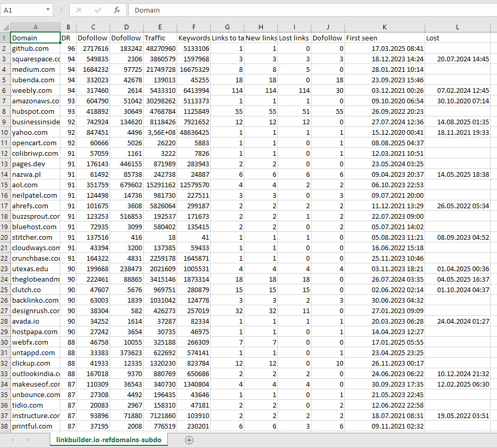Click the next sheet navigation arrow
Image resolution: width=497 pixels, height=448 pixels.
(28, 440)
